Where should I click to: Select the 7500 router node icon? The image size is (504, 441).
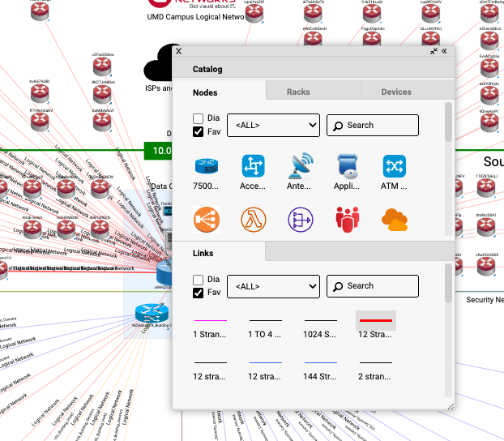tap(207, 166)
